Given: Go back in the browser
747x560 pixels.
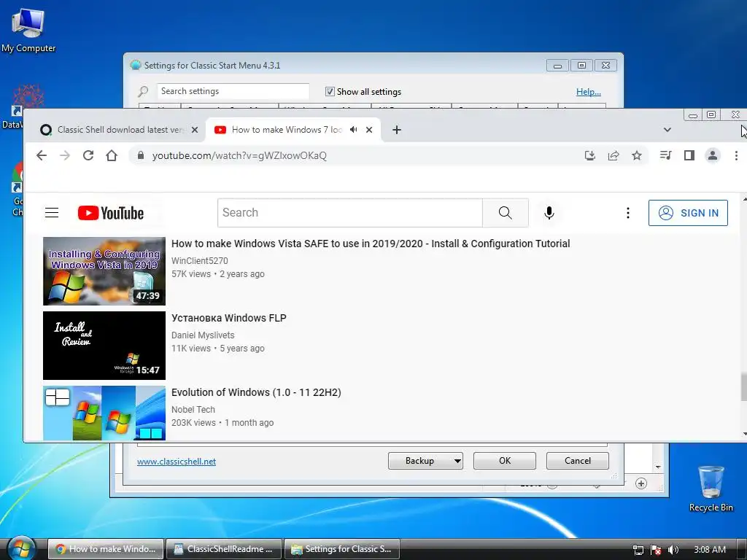Looking at the screenshot, I should click(x=42, y=155).
